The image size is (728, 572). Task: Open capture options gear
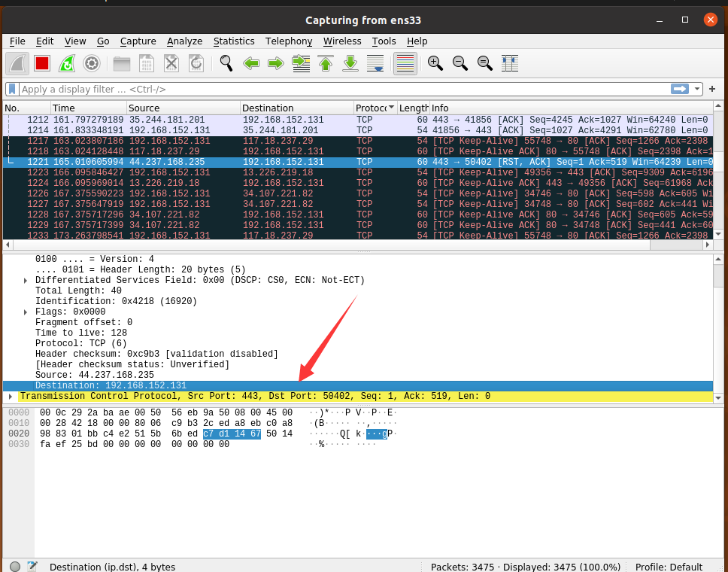click(92, 64)
